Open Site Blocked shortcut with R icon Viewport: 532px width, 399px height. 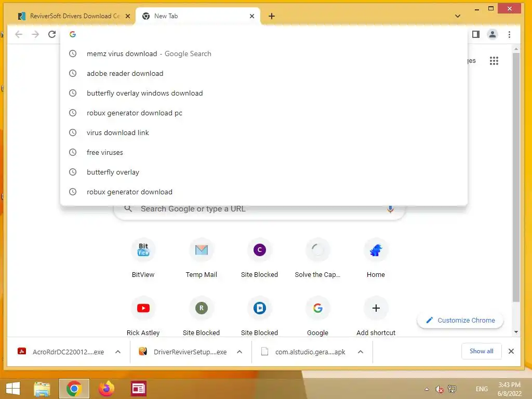click(201, 316)
